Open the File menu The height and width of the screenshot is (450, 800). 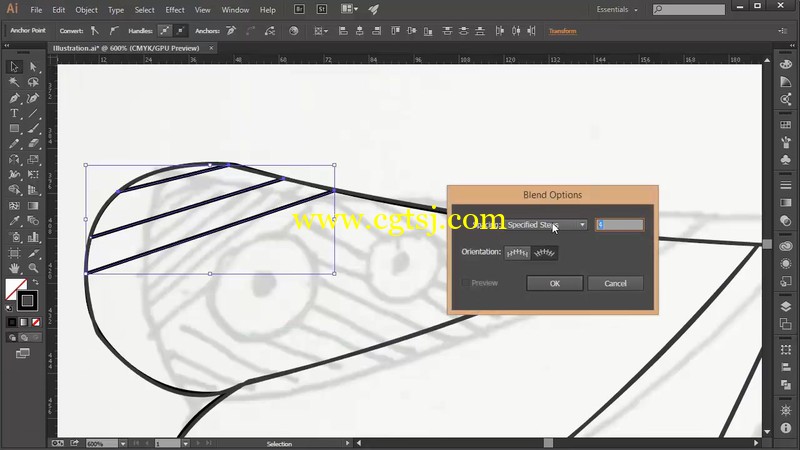(x=36, y=10)
